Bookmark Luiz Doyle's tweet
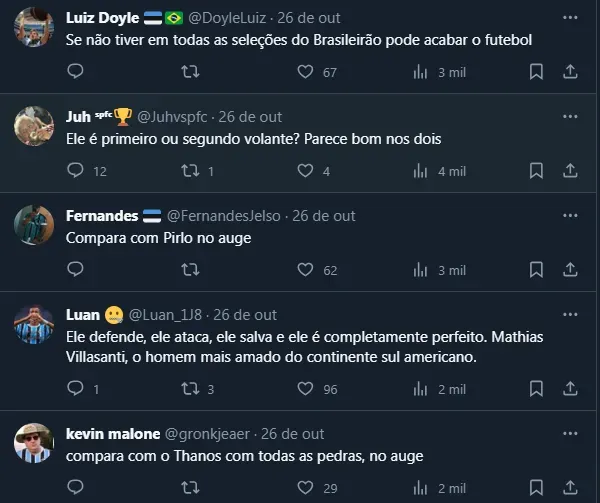 point(536,72)
